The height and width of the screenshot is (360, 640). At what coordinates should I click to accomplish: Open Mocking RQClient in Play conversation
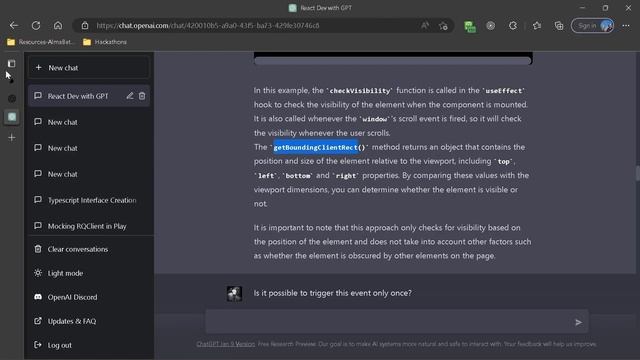click(x=89, y=226)
